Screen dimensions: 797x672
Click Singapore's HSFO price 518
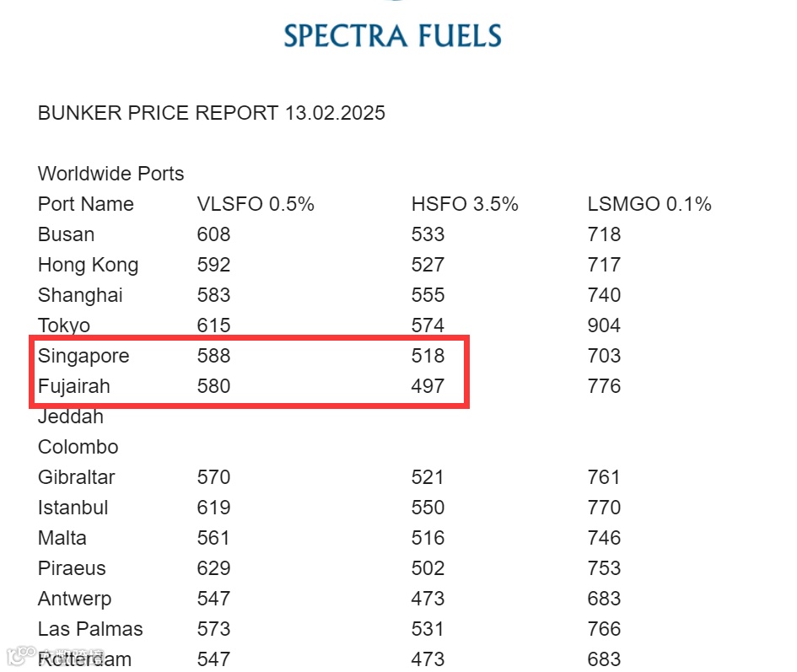(x=428, y=355)
